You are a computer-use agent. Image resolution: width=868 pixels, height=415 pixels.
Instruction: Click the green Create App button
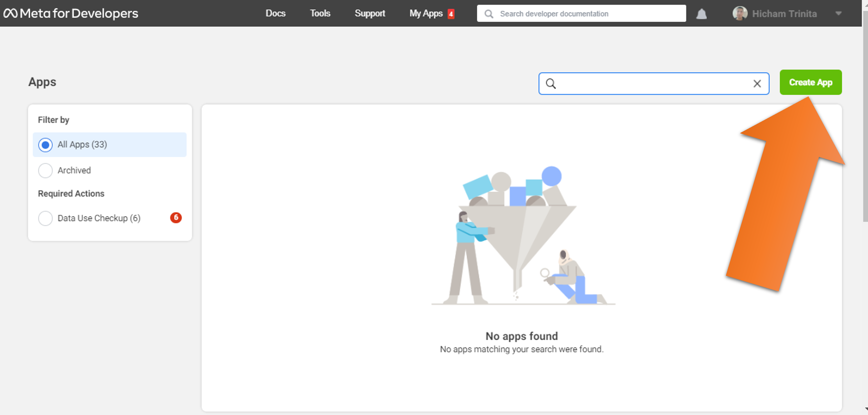[x=810, y=82]
